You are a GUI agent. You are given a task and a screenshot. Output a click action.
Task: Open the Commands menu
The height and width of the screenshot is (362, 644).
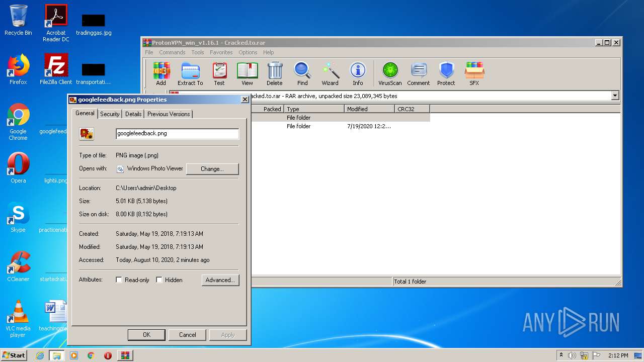(x=172, y=52)
